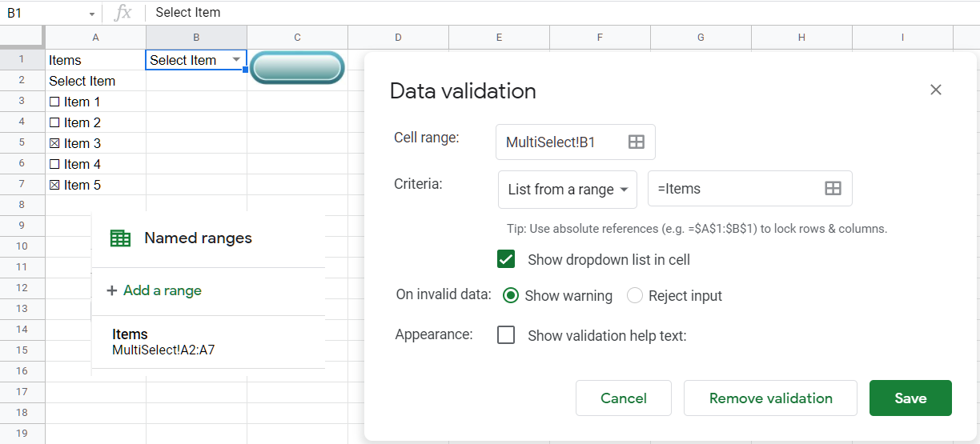This screenshot has height=444, width=980.
Task: Click the column A header
Action: click(95, 38)
